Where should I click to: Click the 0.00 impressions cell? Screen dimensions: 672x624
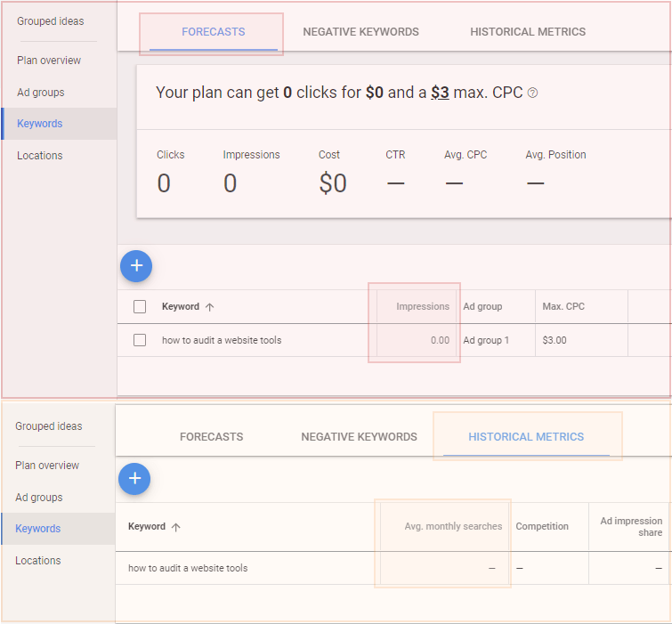440,340
